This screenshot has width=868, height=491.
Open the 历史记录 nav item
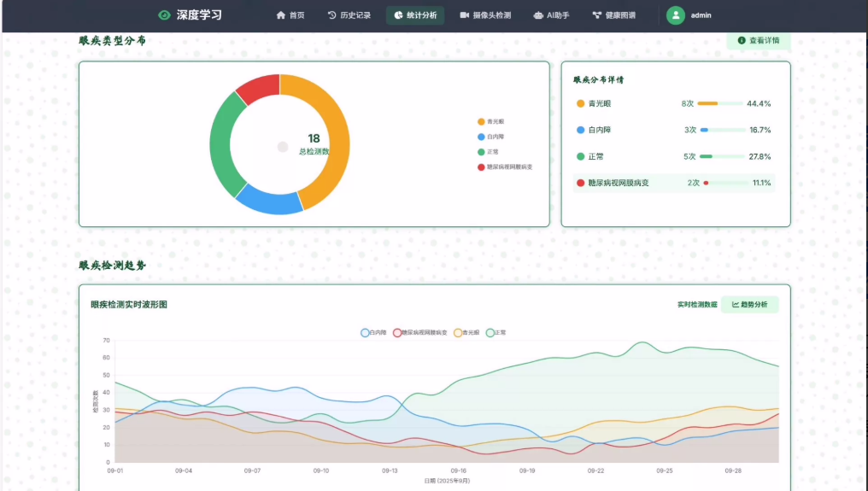pyautogui.click(x=349, y=15)
